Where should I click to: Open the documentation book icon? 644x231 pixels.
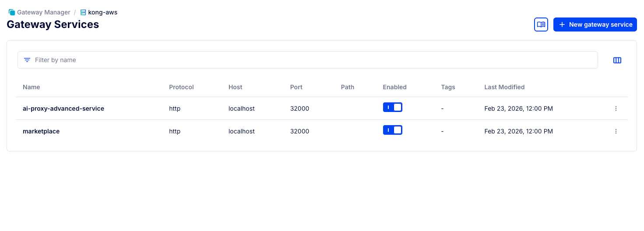click(541, 24)
